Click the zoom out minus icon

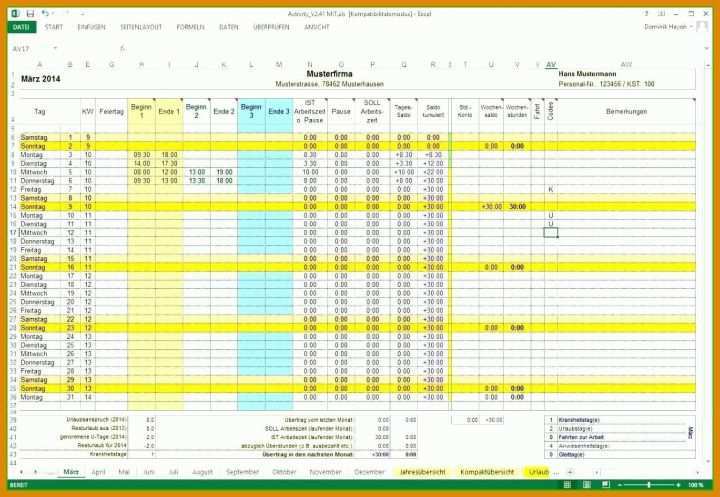click(620, 485)
